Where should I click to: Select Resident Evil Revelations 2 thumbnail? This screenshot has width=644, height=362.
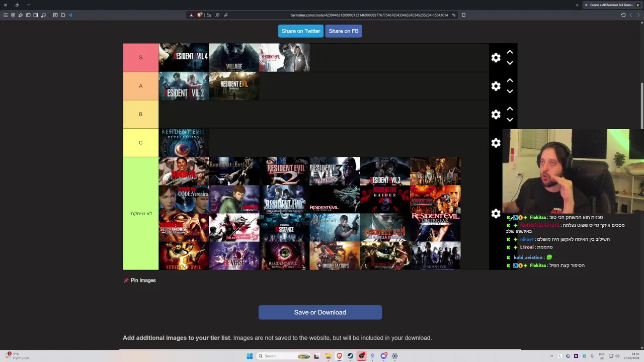pos(284,256)
